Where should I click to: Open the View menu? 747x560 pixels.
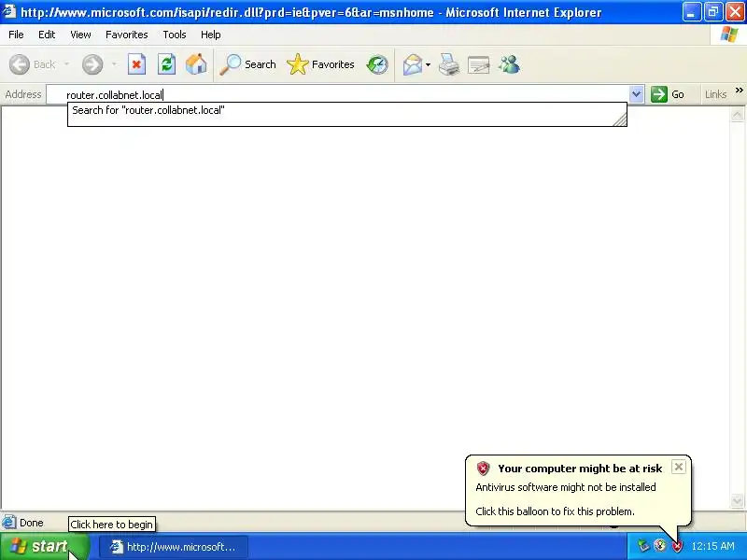pos(80,35)
